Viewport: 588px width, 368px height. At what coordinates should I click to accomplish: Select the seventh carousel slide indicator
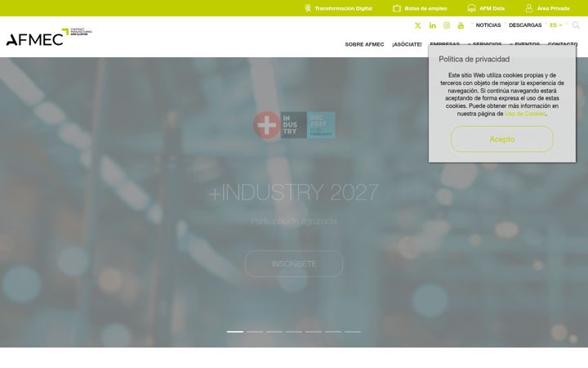pos(353,331)
